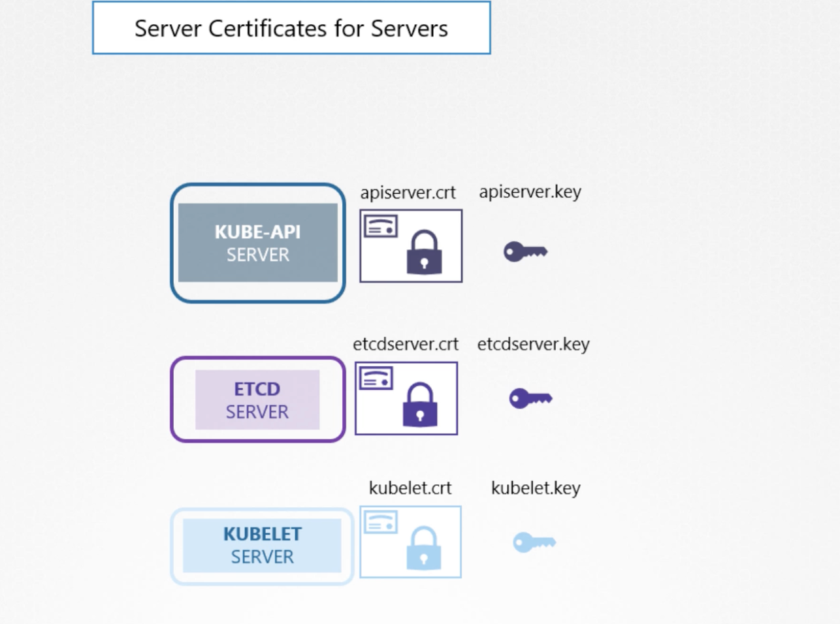Click the 'apiserver.crt' label

(408, 193)
